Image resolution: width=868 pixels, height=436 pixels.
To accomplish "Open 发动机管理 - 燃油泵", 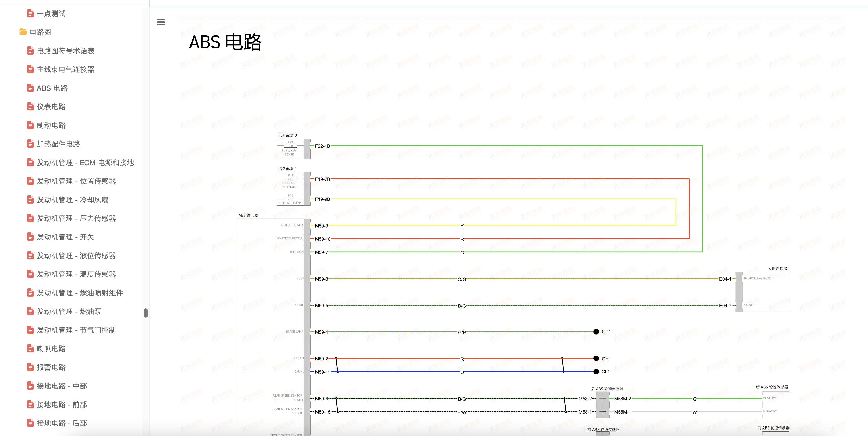I will click(x=69, y=311).
